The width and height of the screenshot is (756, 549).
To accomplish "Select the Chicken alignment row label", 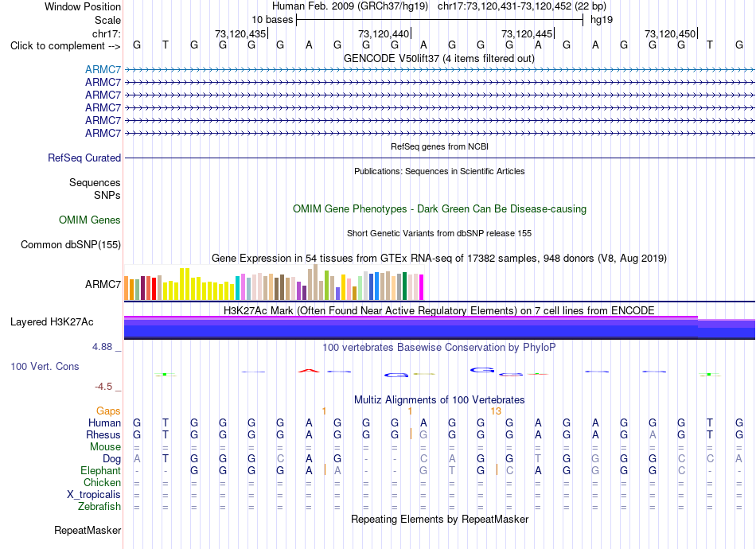I will click(102, 482).
